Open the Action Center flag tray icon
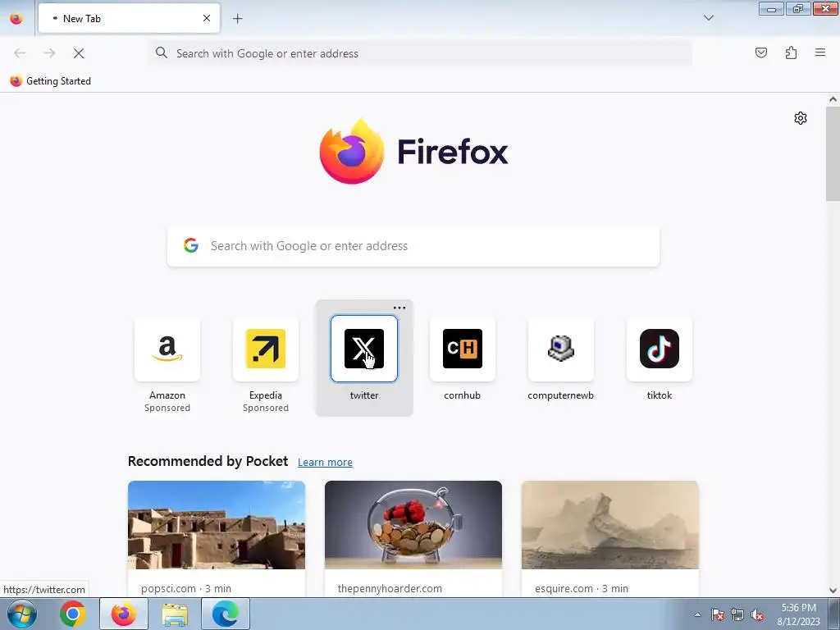The height and width of the screenshot is (630, 840). [x=717, y=614]
